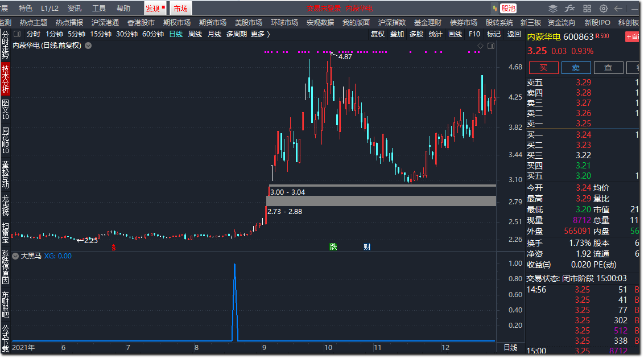
Task: Open the 股池 stock pool button
Action: [x=508, y=8]
